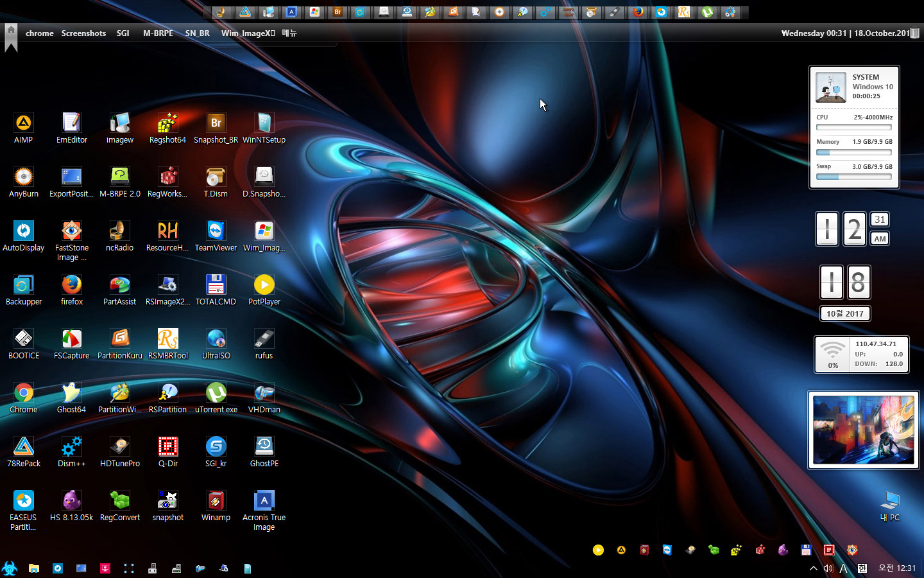
Task: Open the WinNTSetup desktop shortcut
Action: pos(264,128)
